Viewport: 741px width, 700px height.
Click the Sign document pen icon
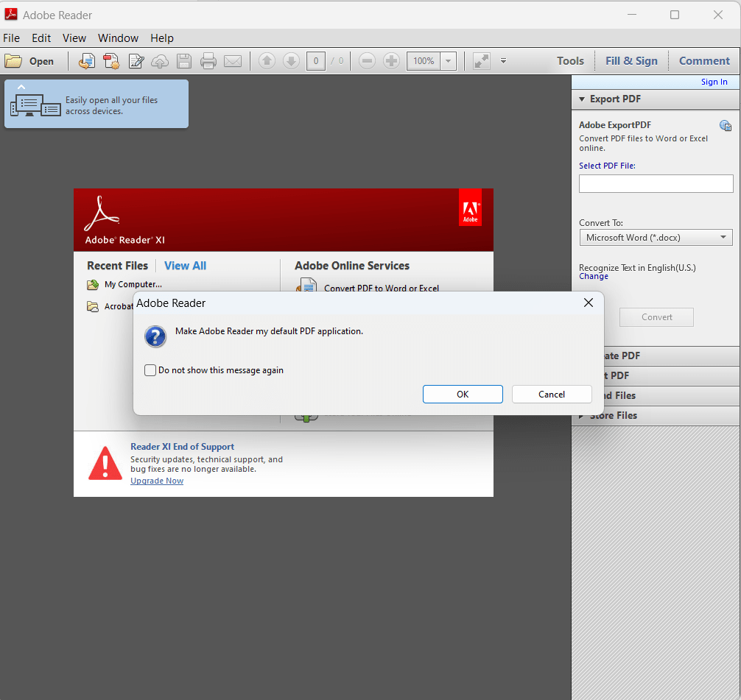(x=136, y=61)
